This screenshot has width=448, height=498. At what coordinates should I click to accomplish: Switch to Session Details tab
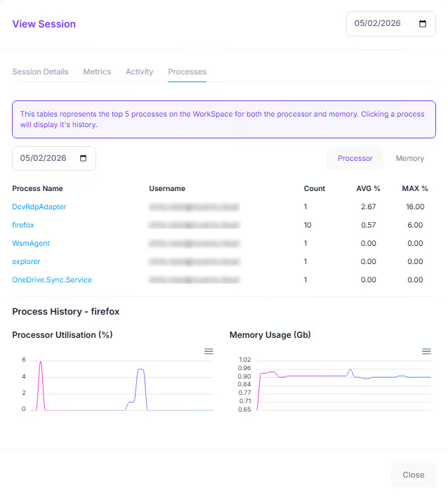click(x=40, y=72)
